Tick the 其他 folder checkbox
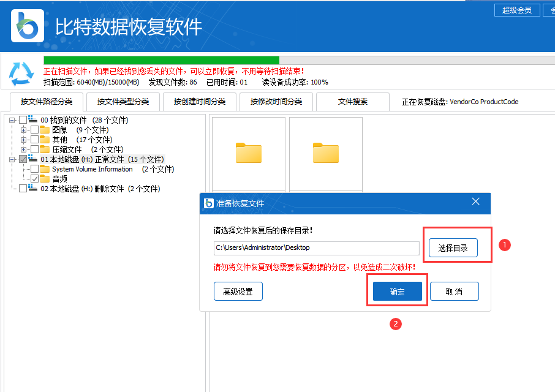This screenshot has width=555, height=392. [x=35, y=140]
